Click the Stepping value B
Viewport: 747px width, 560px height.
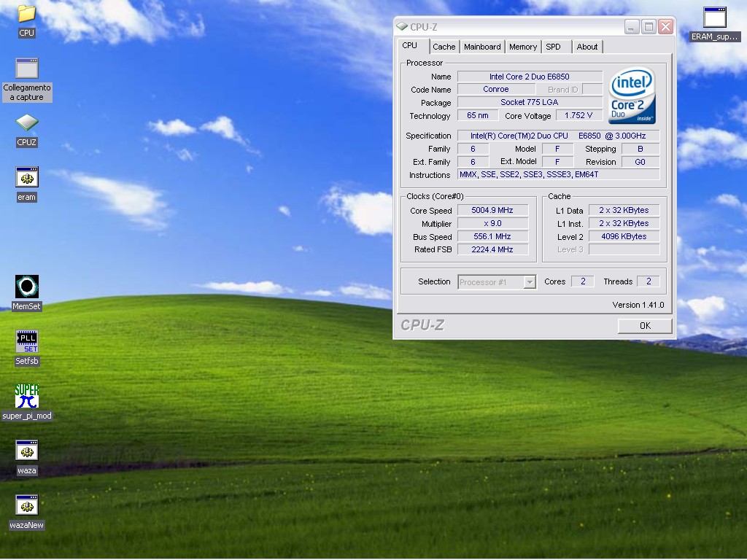click(640, 149)
